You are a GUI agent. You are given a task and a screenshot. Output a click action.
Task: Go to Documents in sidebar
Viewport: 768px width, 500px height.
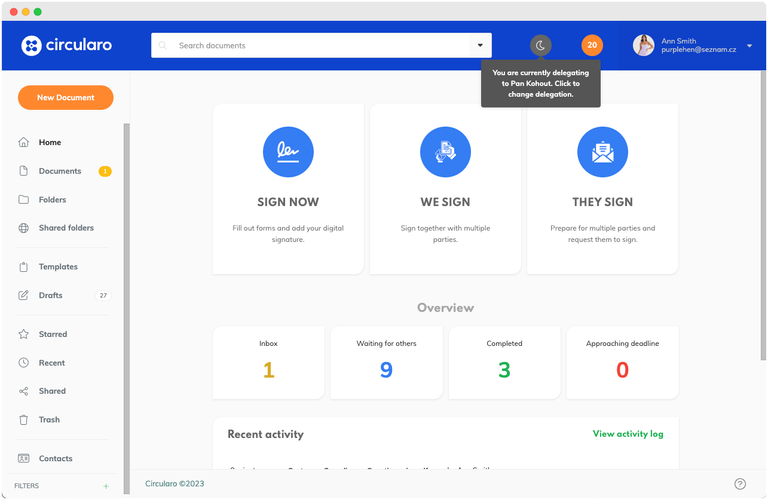pyautogui.click(x=60, y=171)
